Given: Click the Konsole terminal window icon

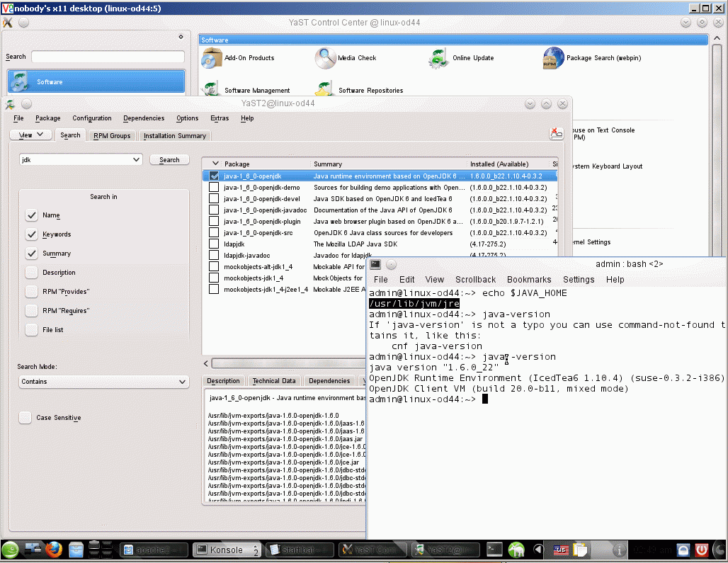Looking at the screenshot, I should point(375,264).
